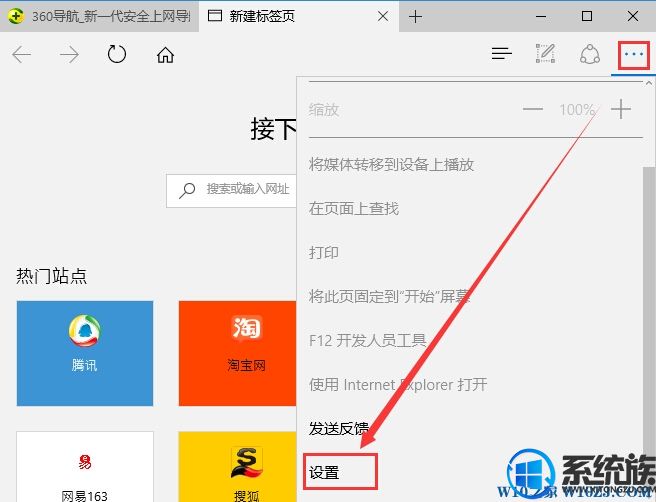
Task: Click the 热门站点 heading text
Action: [51, 276]
